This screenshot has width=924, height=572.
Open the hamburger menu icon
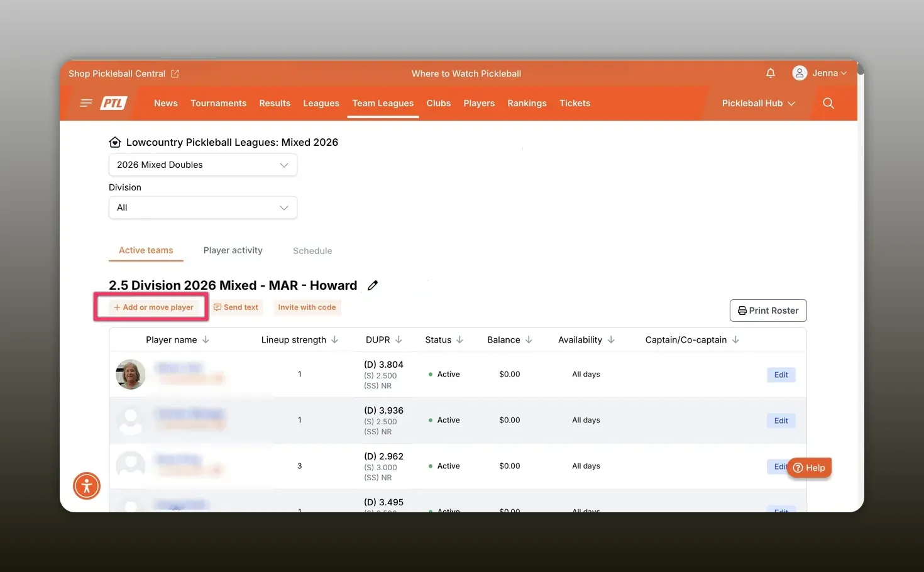click(x=86, y=103)
